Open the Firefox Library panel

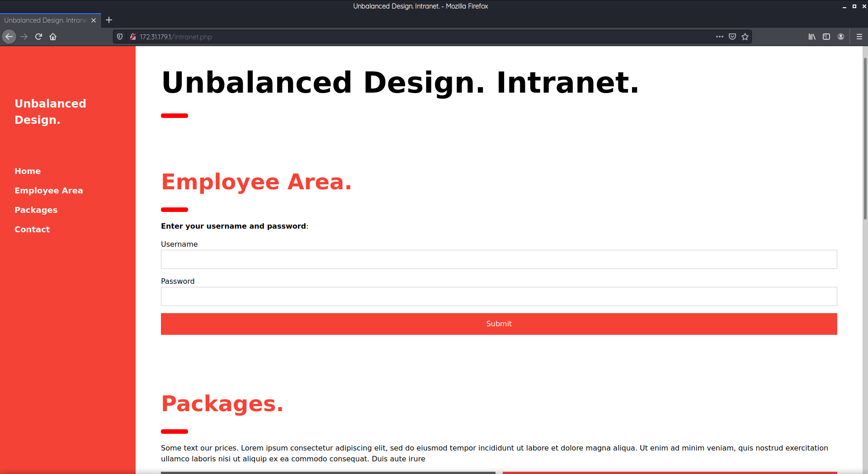click(x=811, y=37)
